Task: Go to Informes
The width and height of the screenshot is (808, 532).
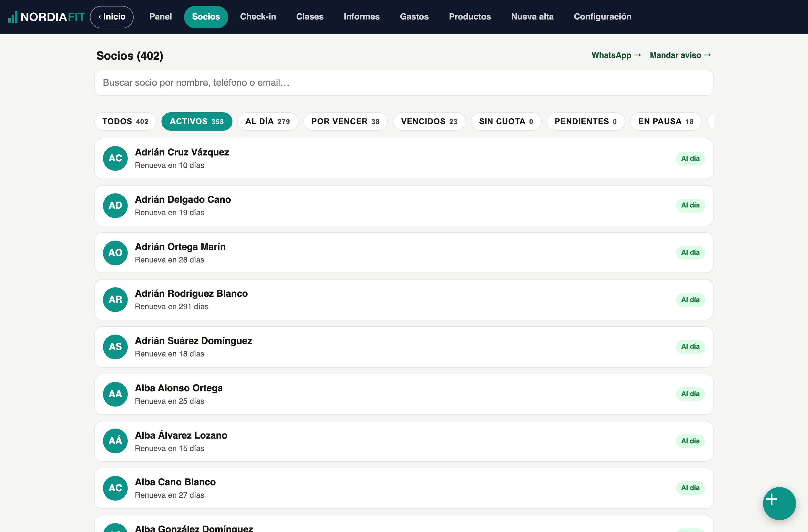Action: [x=362, y=17]
